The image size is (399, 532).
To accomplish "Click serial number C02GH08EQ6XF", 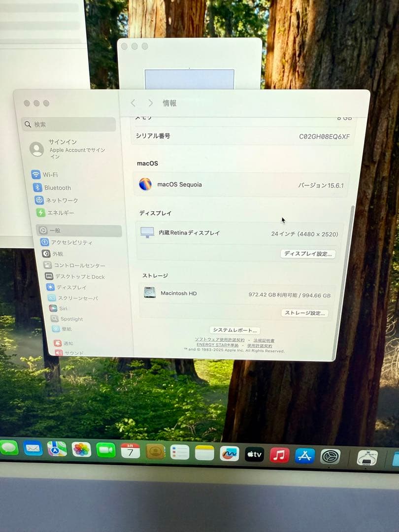I will tap(324, 136).
